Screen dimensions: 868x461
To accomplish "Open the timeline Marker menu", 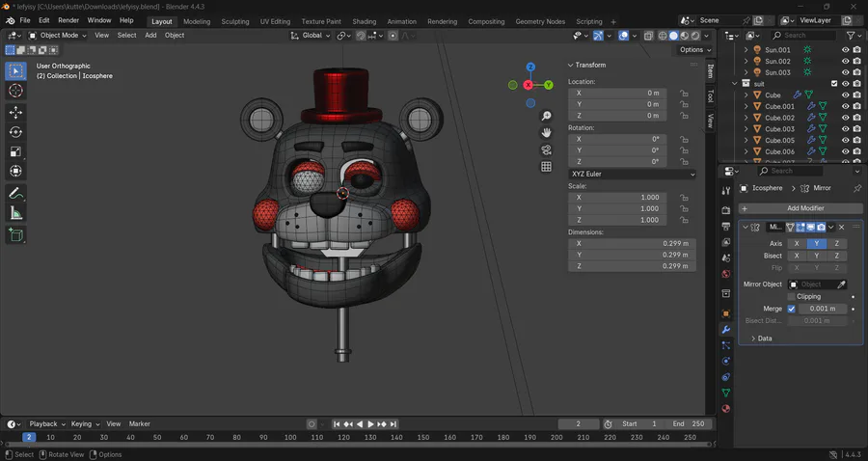I will click(140, 424).
